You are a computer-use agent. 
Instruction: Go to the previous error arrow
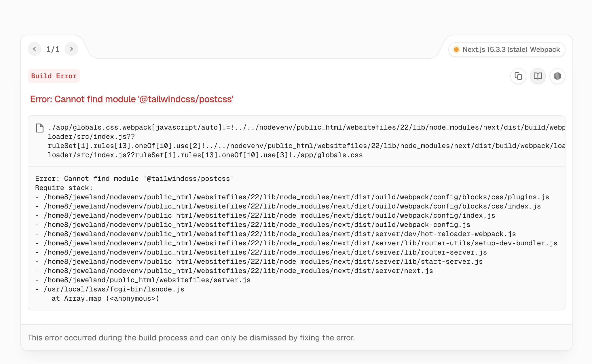pos(35,49)
